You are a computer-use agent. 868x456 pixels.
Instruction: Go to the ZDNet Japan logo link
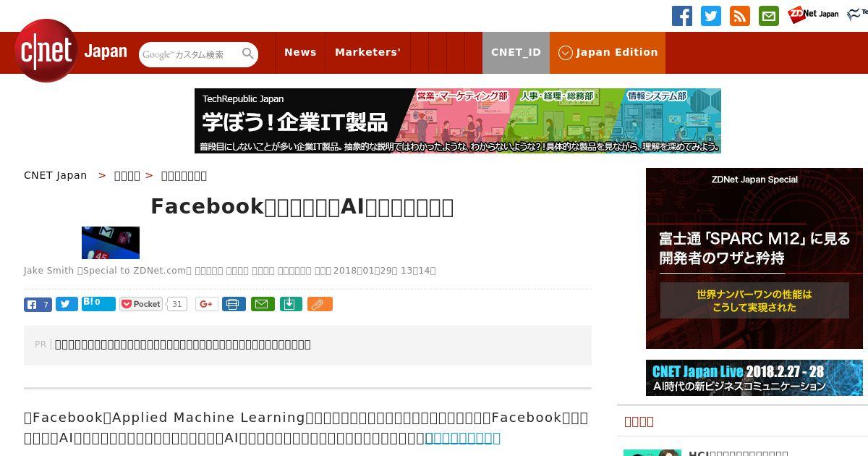(x=813, y=14)
